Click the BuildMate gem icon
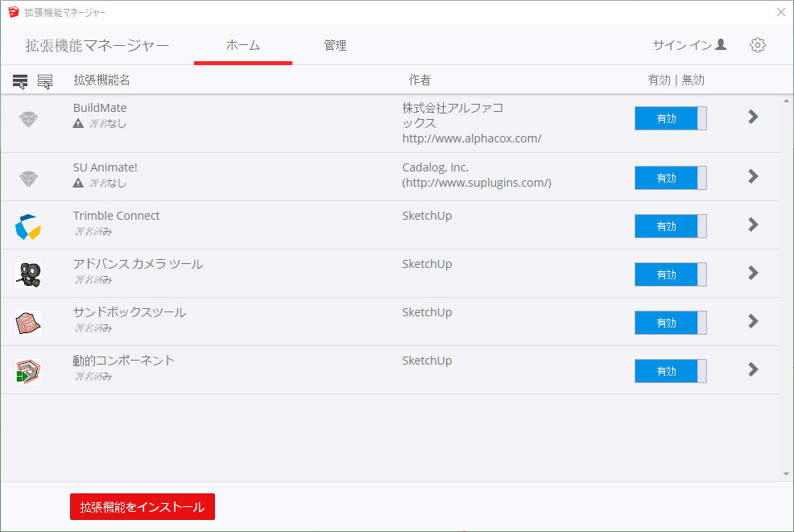This screenshot has height=532, width=794. [x=28, y=119]
